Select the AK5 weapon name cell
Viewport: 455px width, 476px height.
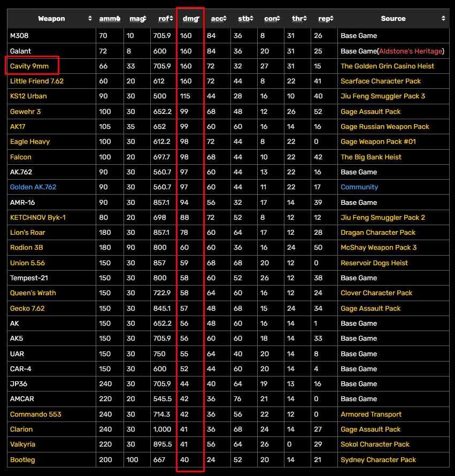(52, 339)
